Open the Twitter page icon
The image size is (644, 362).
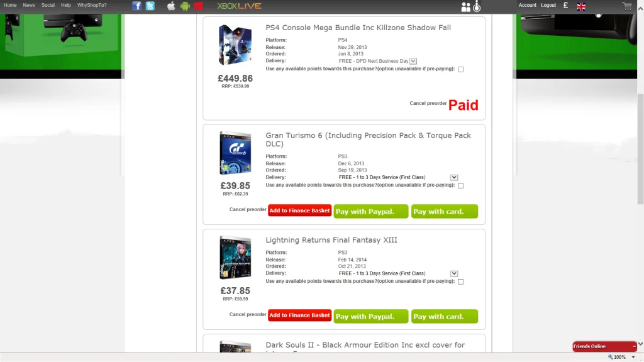150,6
